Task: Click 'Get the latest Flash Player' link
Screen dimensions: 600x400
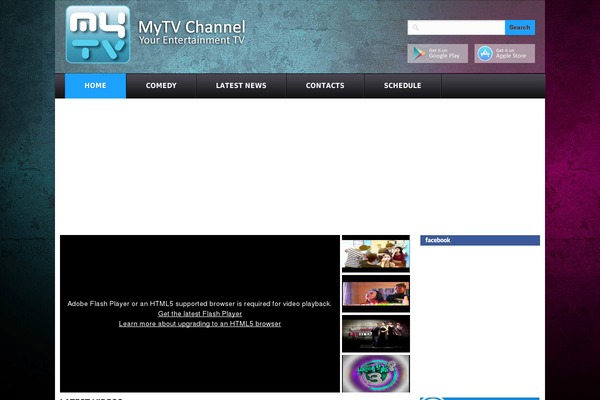Action: [x=200, y=314]
